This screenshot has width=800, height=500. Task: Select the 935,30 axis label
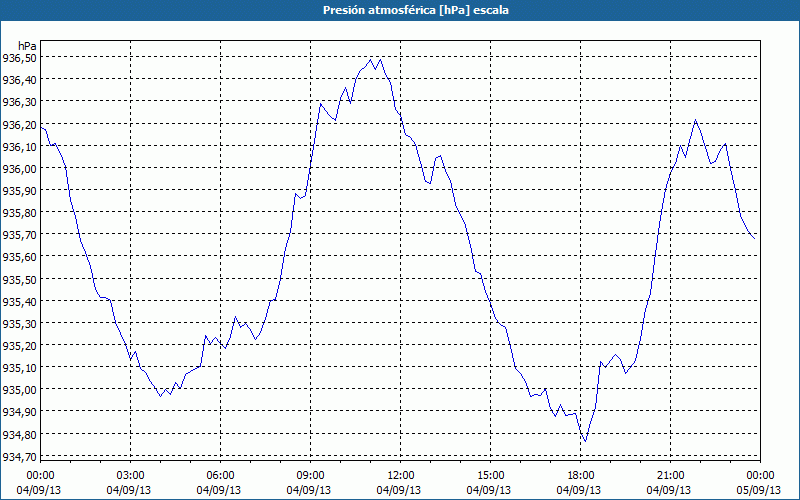[19, 323]
